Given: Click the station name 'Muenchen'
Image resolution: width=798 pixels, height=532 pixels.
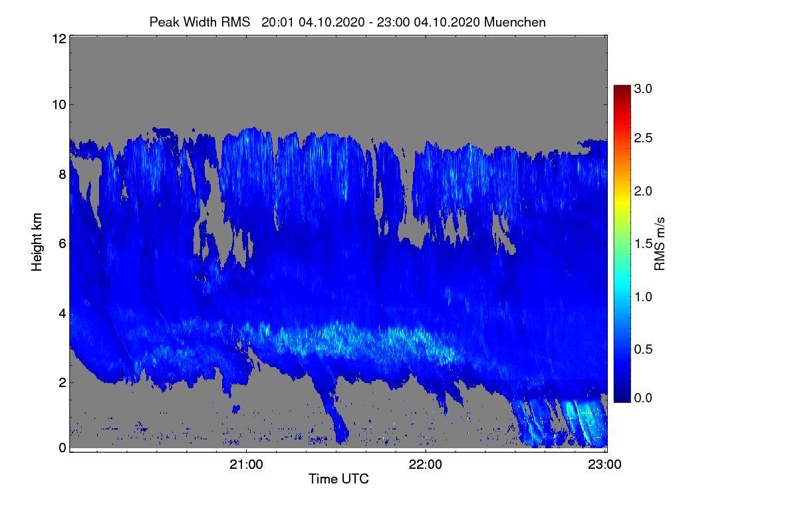Looking at the screenshot, I should point(515,22).
